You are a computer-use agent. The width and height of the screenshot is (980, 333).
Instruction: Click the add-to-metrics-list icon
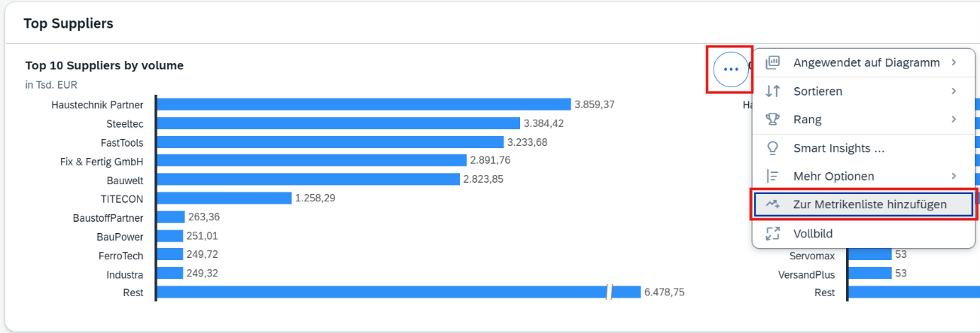click(x=772, y=204)
